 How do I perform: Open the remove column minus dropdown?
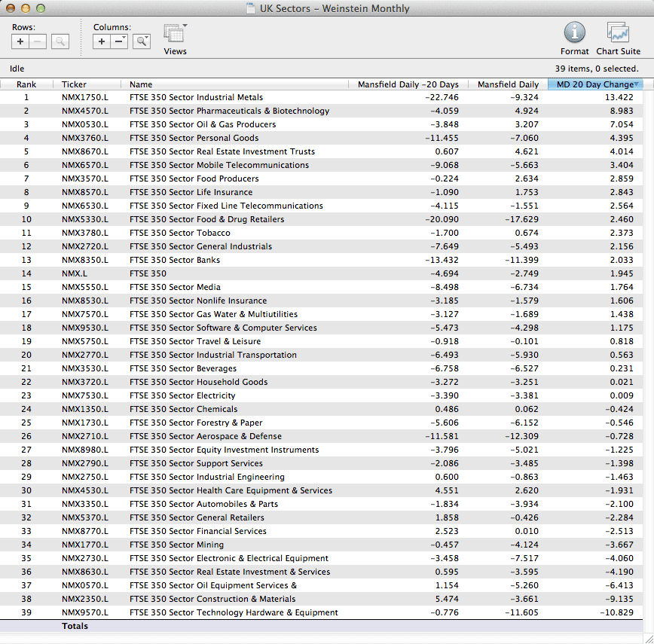coord(120,41)
